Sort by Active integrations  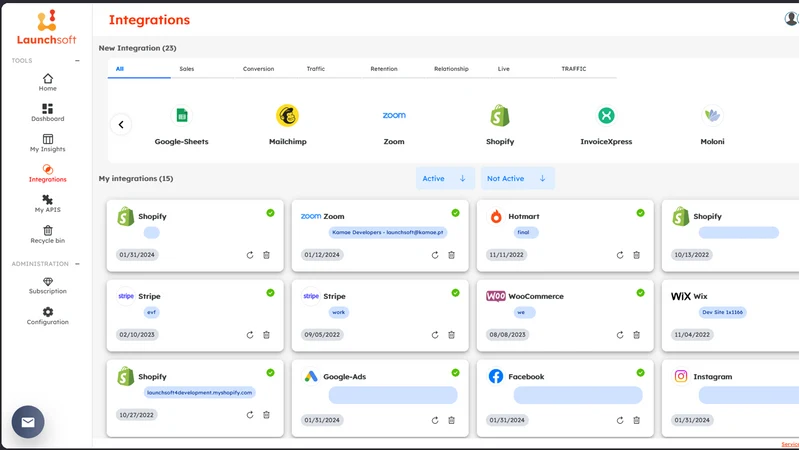(x=445, y=179)
